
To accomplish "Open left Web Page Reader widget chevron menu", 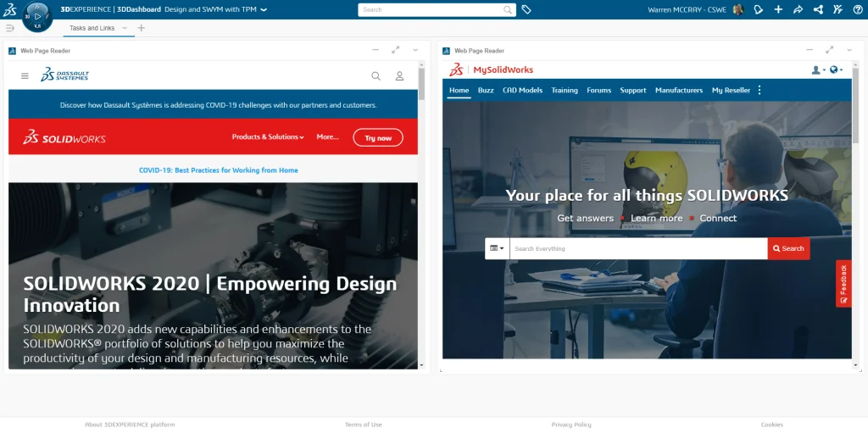I will point(415,50).
